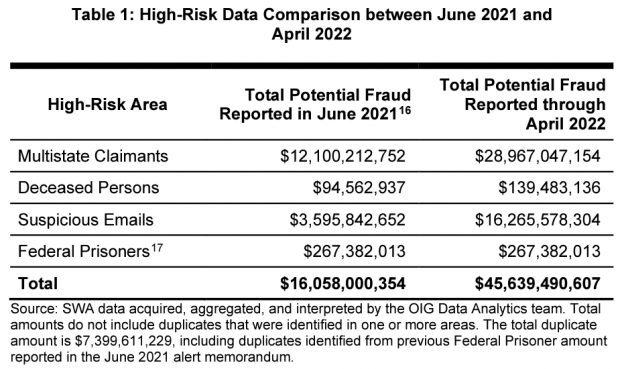Click the June 2021 column header
The width and height of the screenshot is (620, 369).
click(x=315, y=104)
